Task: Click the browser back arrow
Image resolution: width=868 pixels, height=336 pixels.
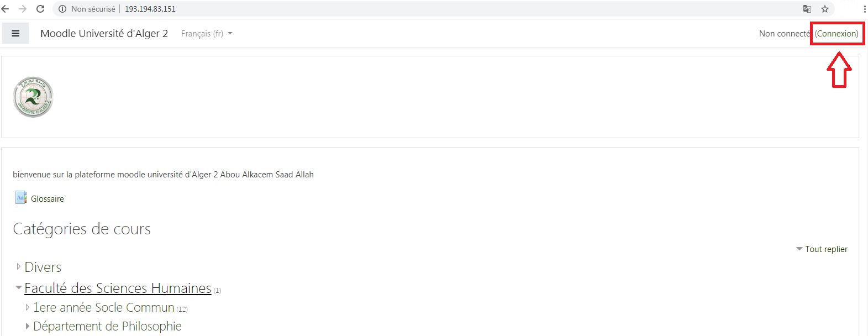Action: click(x=6, y=9)
